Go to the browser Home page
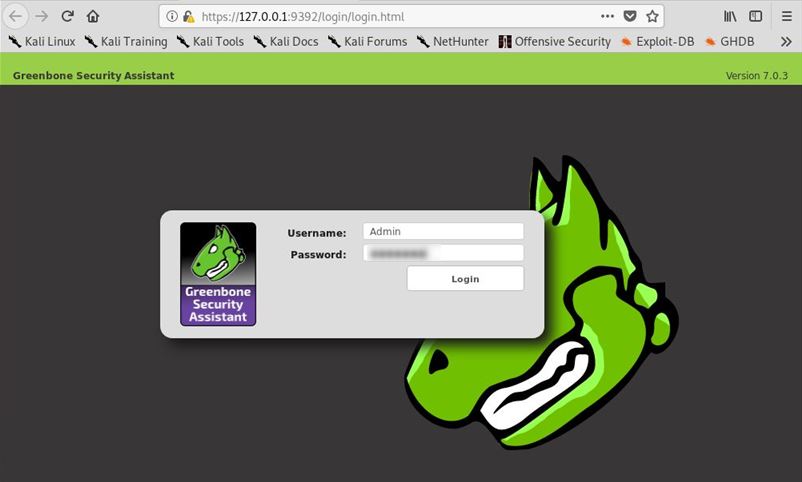Image resolution: width=802 pixels, height=482 pixels. click(93, 16)
